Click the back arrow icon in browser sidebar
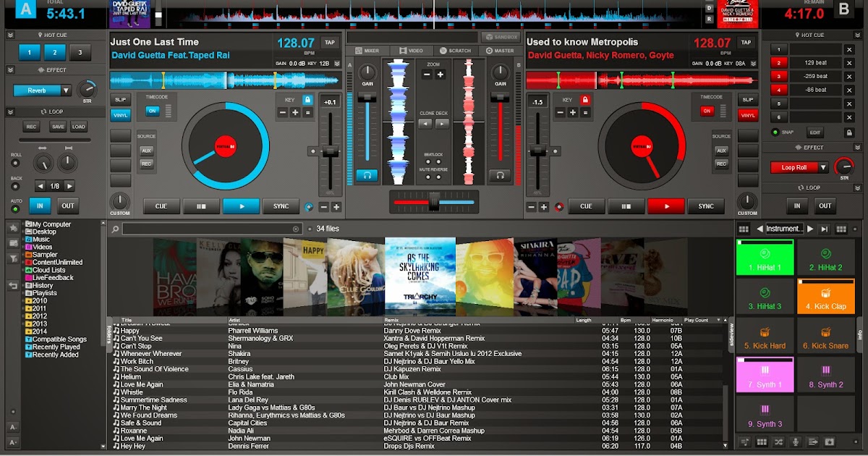Image resolution: width=868 pixels, height=456 pixels. tap(13, 286)
